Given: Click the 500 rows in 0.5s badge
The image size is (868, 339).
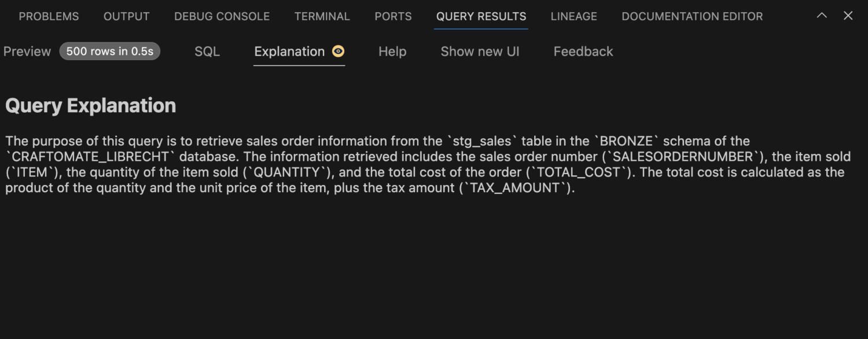Looking at the screenshot, I should [x=109, y=51].
